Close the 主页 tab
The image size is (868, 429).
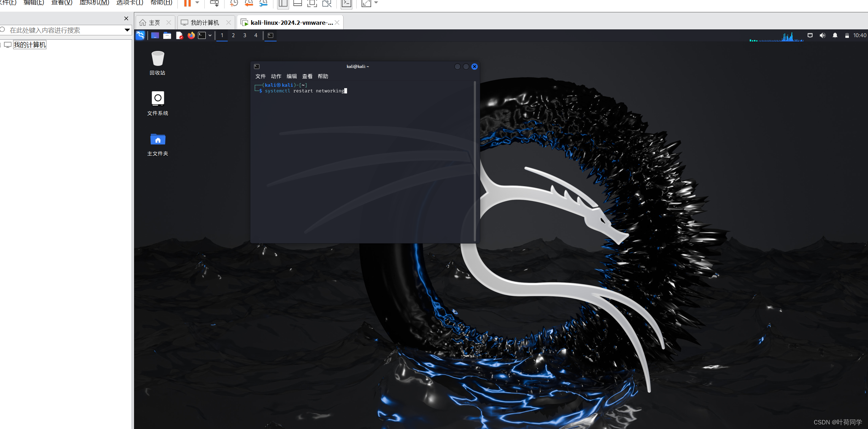click(x=169, y=23)
